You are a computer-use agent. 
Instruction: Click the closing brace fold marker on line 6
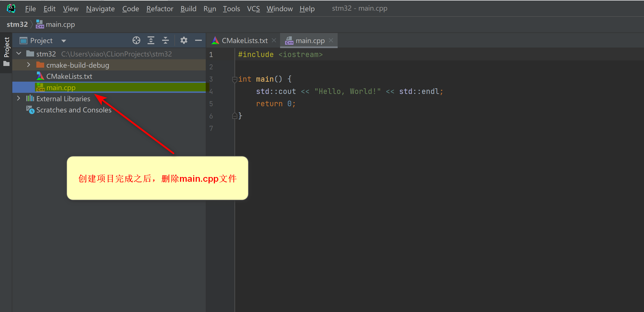click(x=235, y=116)
